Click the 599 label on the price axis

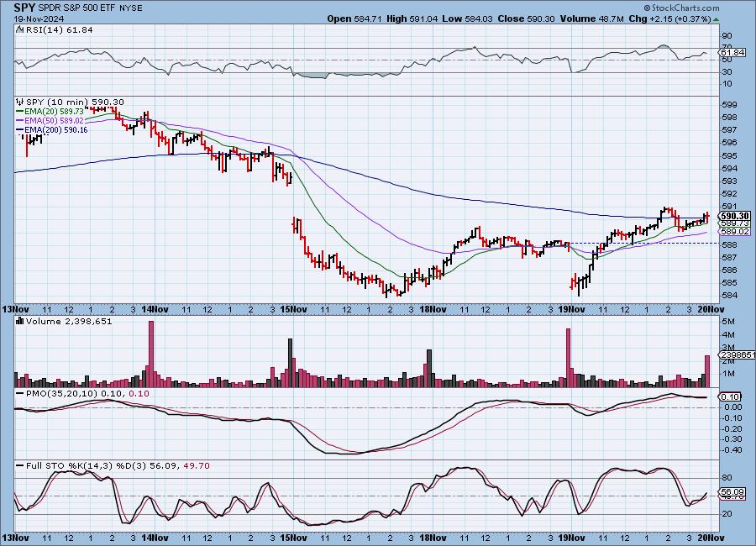[729, 105]
